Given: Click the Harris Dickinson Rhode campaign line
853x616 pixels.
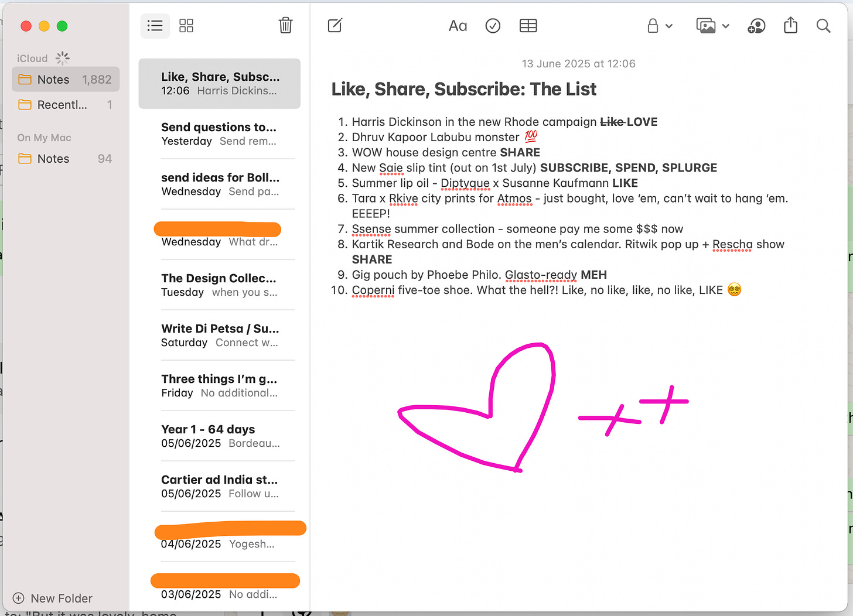Looking at the screenshot, I should (x=504, y=122).
